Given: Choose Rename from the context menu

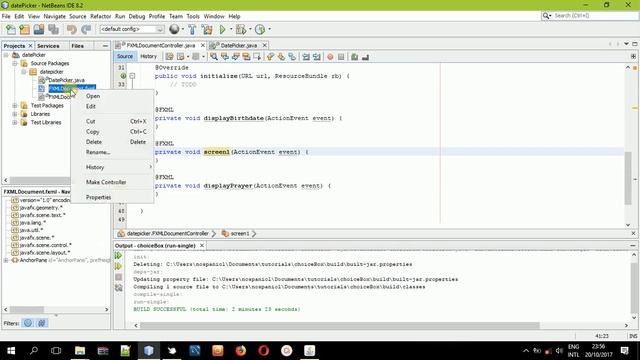Looking at the screenshot, I should pos(112,152).
